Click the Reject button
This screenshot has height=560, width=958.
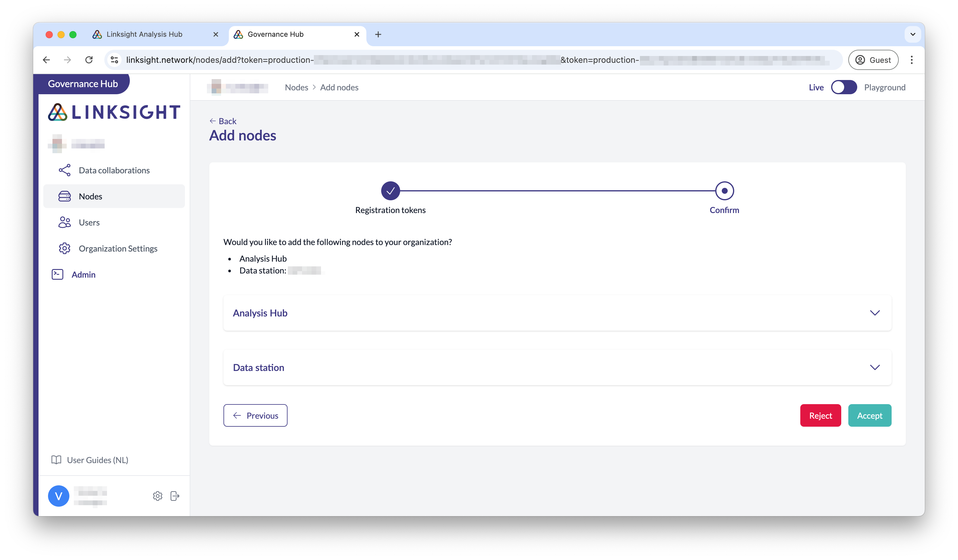[x=820, y=415]
